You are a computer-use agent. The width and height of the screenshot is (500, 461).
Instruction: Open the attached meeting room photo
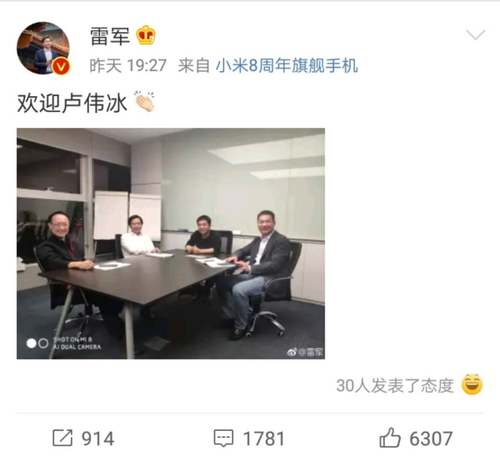pyautogui.click(x=171, y=243)
